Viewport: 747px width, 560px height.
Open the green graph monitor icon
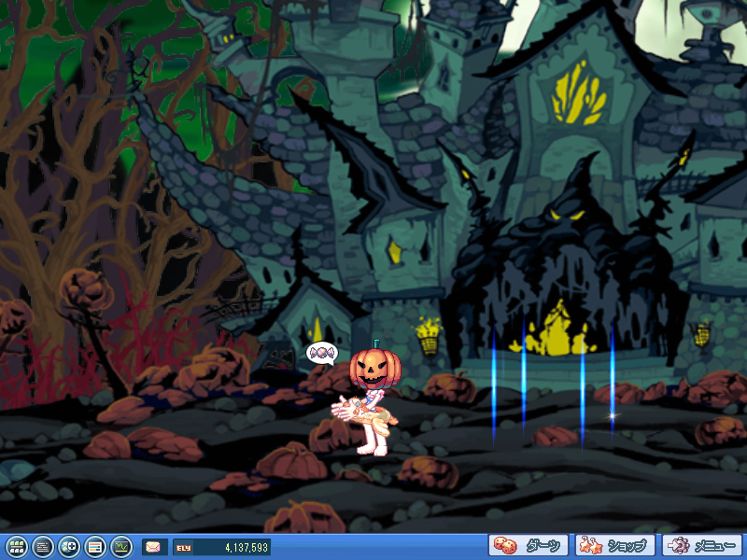click(x=121, y=547)
